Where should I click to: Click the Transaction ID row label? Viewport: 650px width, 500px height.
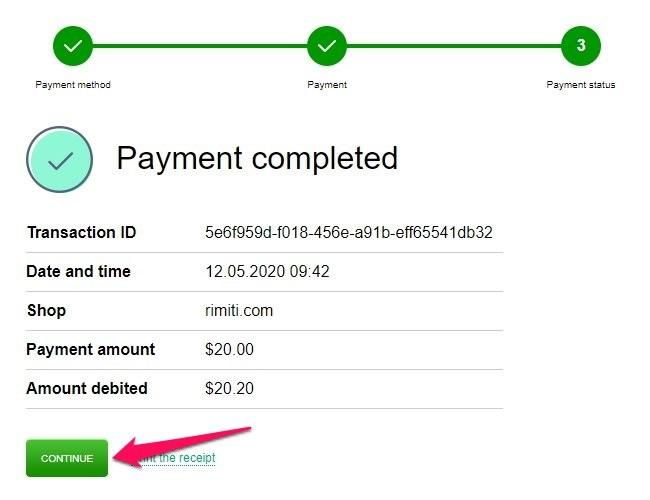coord(81,232)
